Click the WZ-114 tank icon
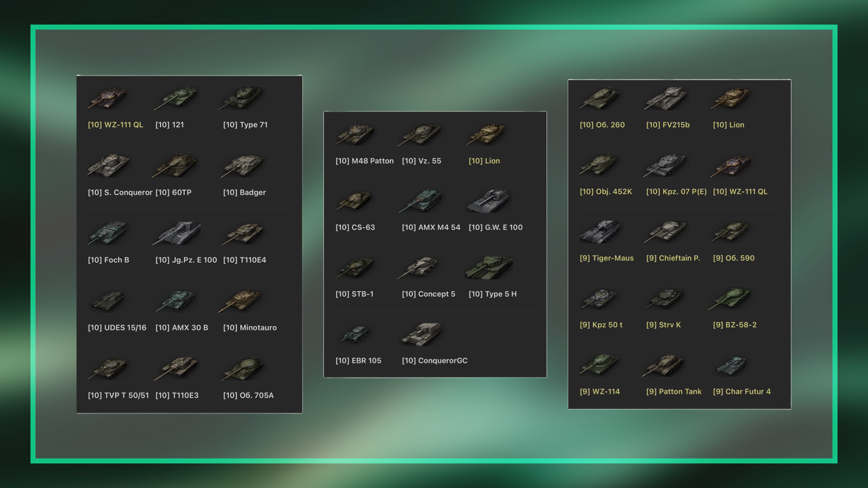868x488 pixels. pos(599,365)
